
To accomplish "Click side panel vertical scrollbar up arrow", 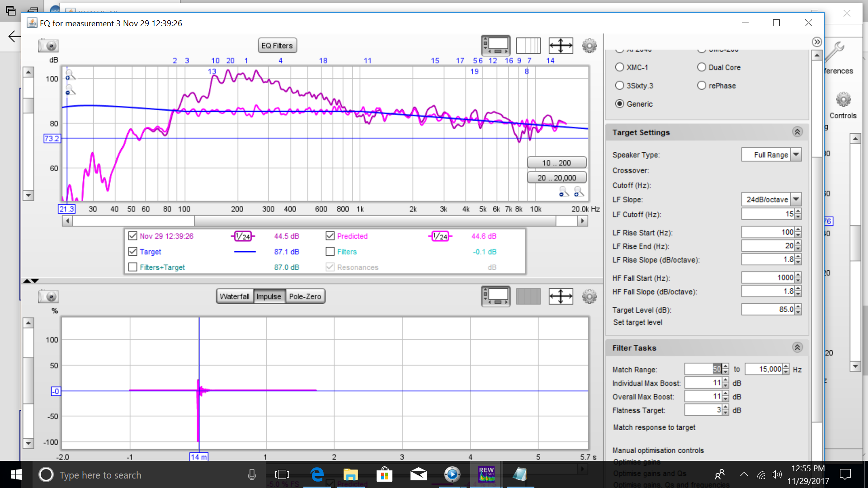I will pyautogui.click(x=816, y=56).
